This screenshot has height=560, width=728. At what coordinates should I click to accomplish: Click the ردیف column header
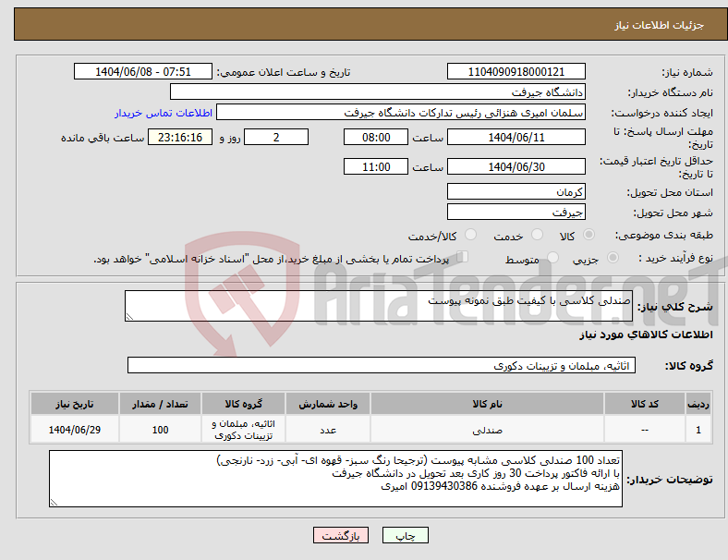coord(698,404)
